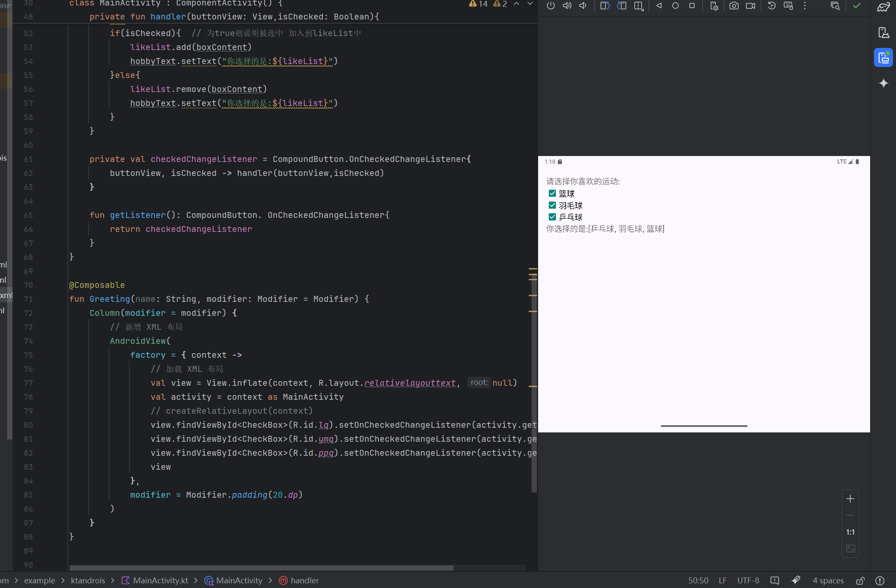Click the emulator navigation gesture bar
Screen dimensions: 896x588
(704, 426)
